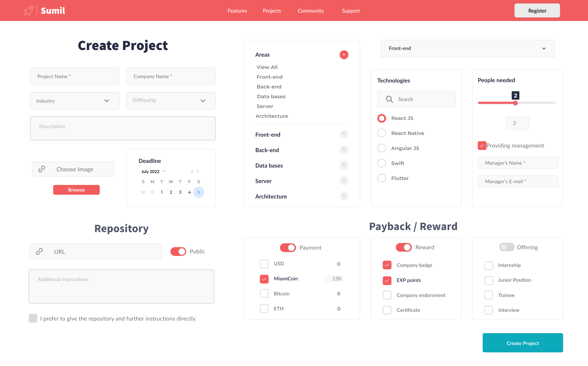Click the People needed slider handle
The image size is (588, 366).
point(515,103)
